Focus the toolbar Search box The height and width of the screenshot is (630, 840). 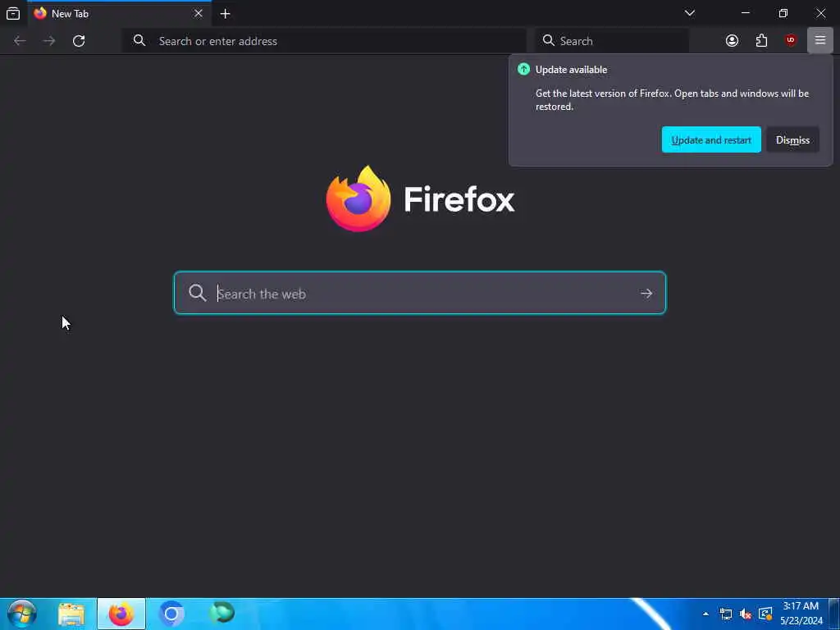[612, 41]
